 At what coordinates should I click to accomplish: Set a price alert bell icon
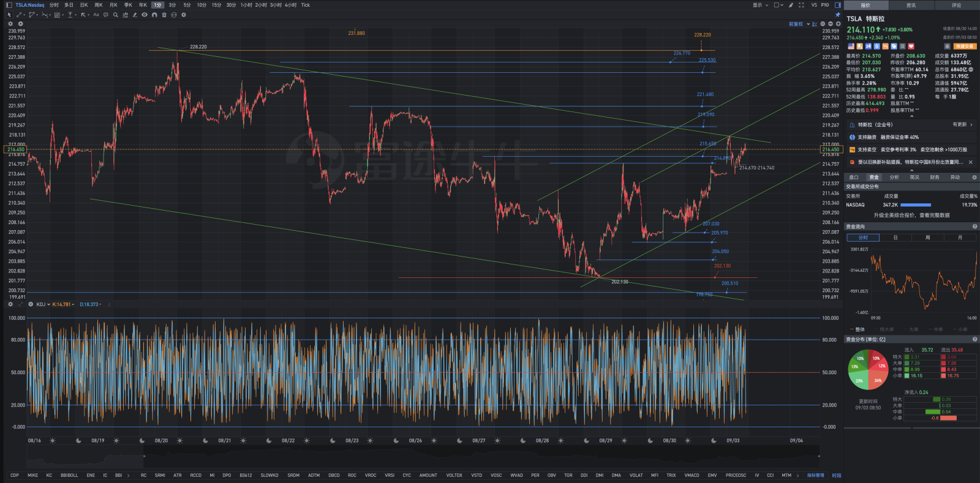(x=947, y=47)
